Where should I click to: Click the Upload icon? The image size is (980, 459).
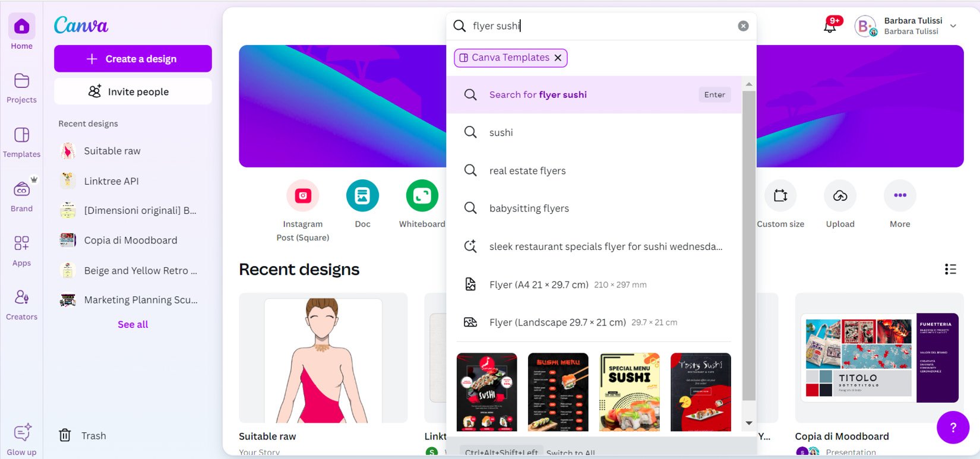coord(840,195)
